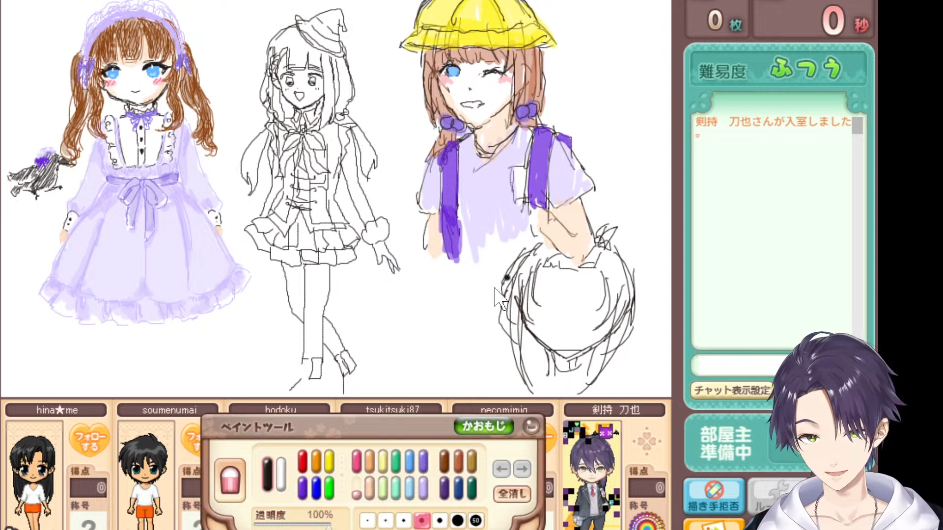Pick the white color pen
This screenshot has width=943, height=530.
pyautogui.click(x=281, y=474)
